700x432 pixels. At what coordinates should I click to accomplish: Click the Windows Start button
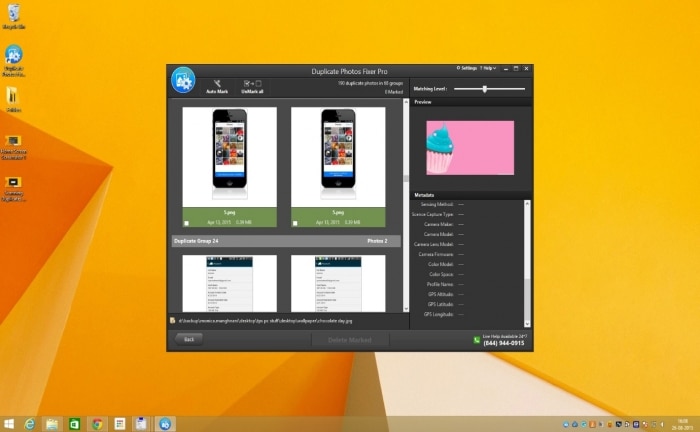point(8,423)
